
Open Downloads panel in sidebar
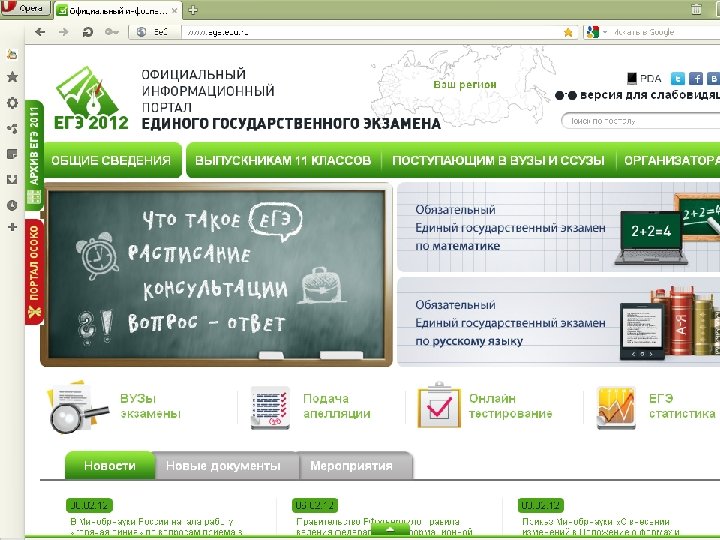pyautogui.click(x=12, y=180)
